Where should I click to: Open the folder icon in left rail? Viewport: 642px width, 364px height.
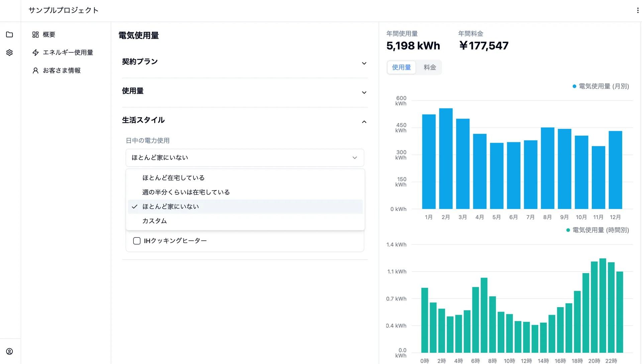9,34
